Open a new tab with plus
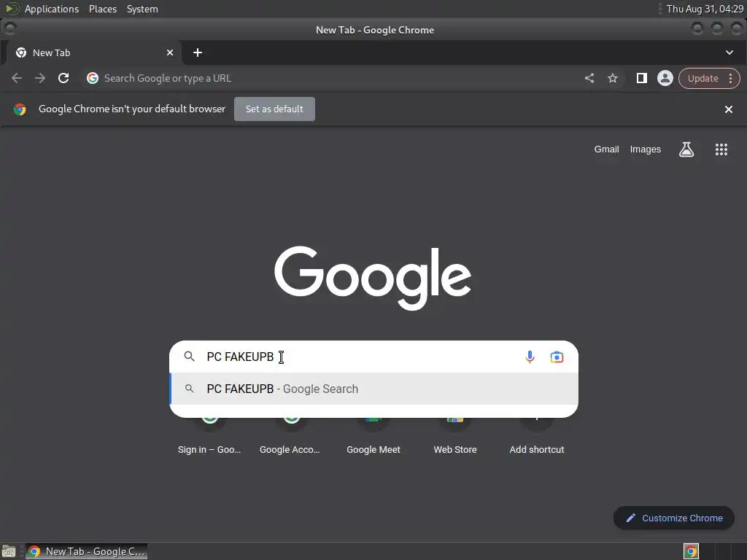Viewport: 747px width, 560px height. tap(198, 52)
